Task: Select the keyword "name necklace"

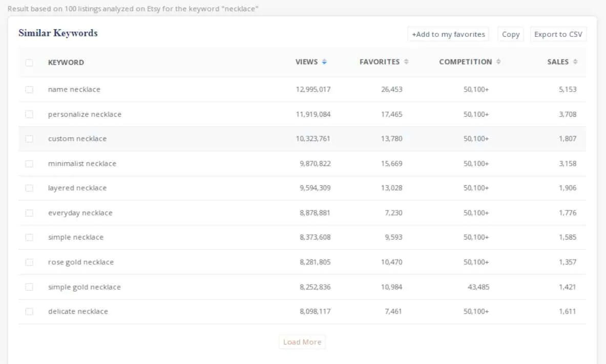Action: [x=74, y=89]
